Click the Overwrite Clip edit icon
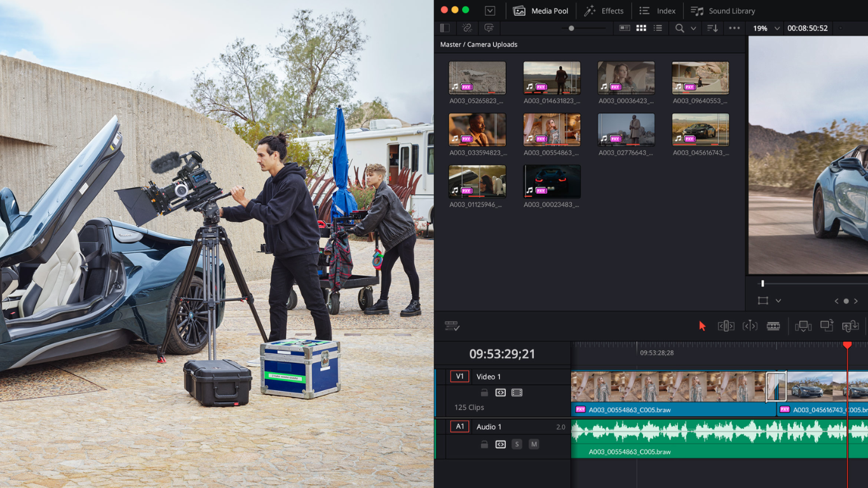868x488 pixels. 827,325
